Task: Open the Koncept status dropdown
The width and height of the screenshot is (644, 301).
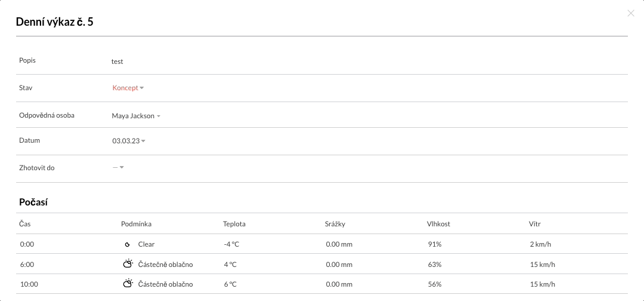Action: [128, 88]
